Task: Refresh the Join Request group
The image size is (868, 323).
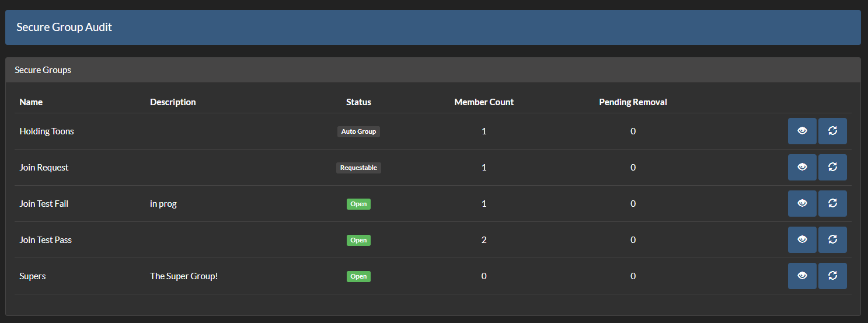Action: pyautogui.click(x=832, y=168)
